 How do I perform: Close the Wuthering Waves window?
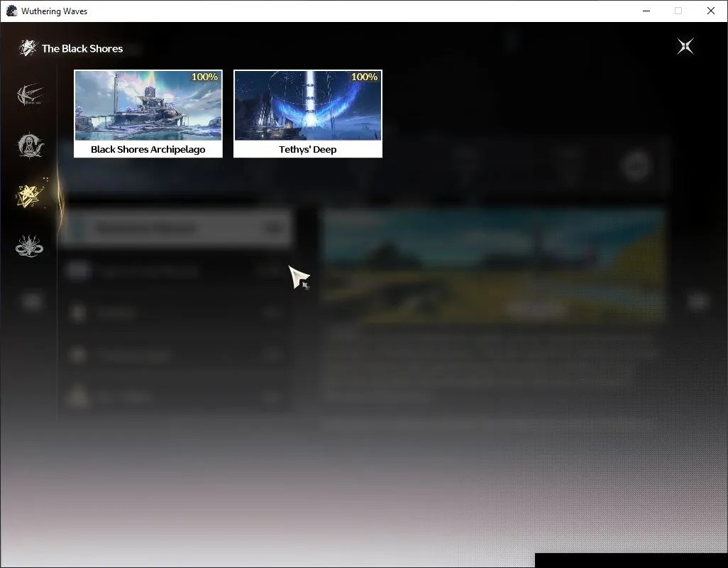pos(711,11)
